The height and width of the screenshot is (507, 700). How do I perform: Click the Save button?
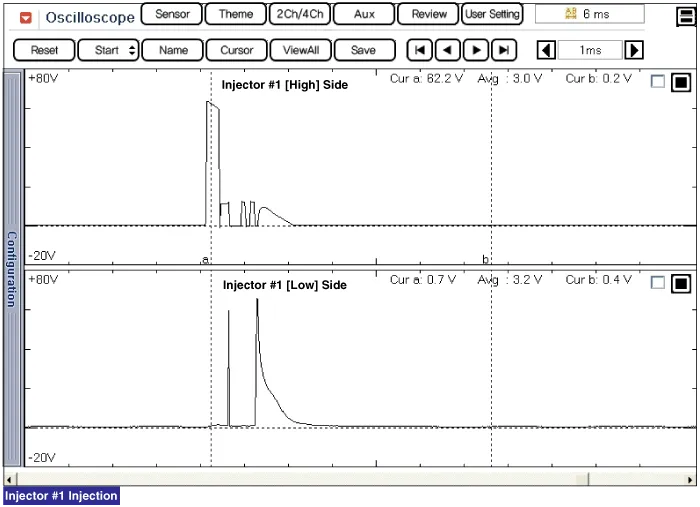click(x=364, y=50)
